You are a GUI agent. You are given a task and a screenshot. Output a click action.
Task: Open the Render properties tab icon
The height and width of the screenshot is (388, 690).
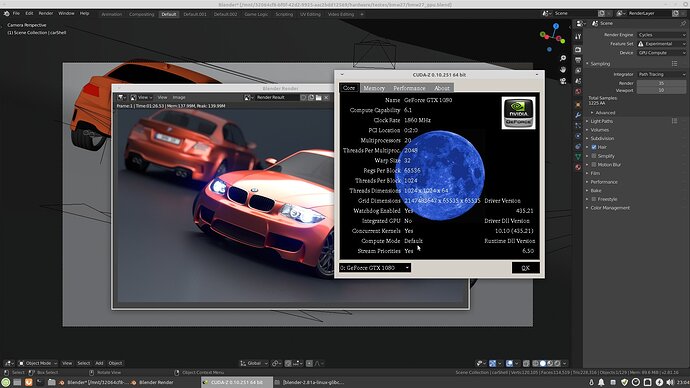[578, 49]
